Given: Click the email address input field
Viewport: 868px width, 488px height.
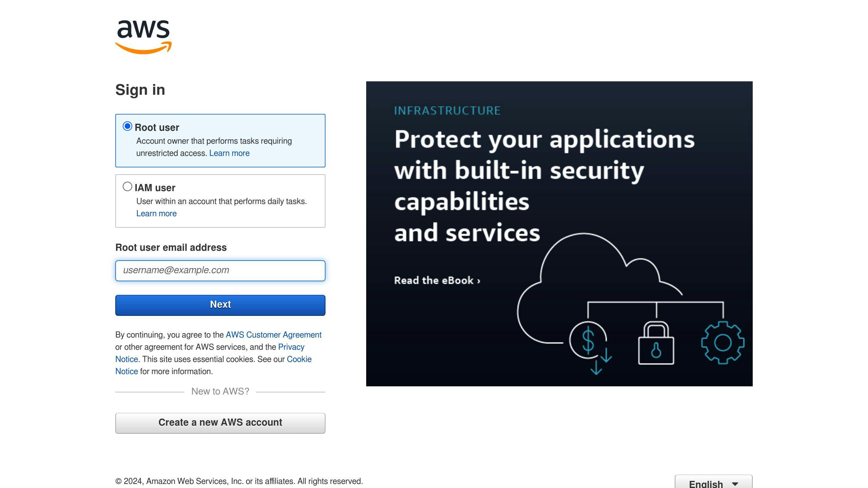Looking at the screenshot, I should pos(220,270).
